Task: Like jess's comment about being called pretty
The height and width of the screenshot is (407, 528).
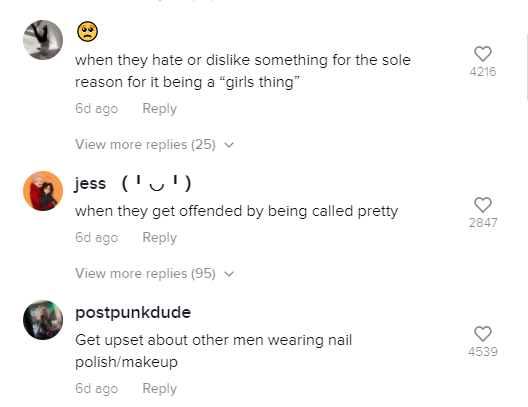Action: click(x=483, y=205)
